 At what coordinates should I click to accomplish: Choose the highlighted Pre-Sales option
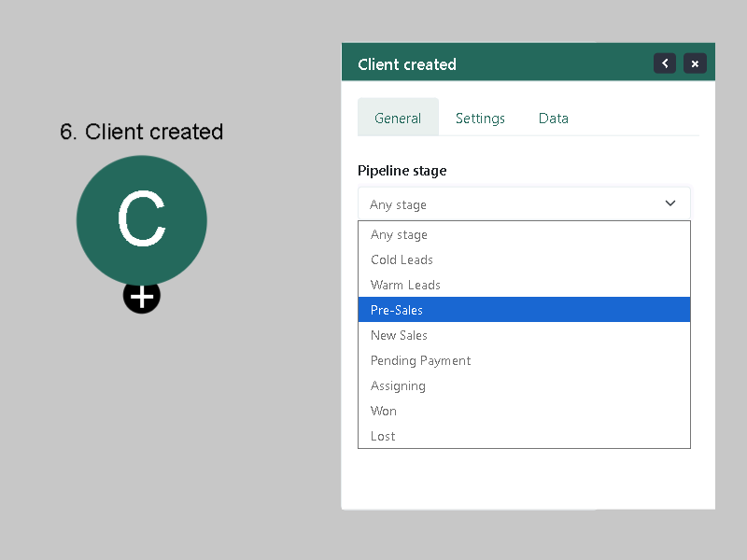click(x=524, y=310)
